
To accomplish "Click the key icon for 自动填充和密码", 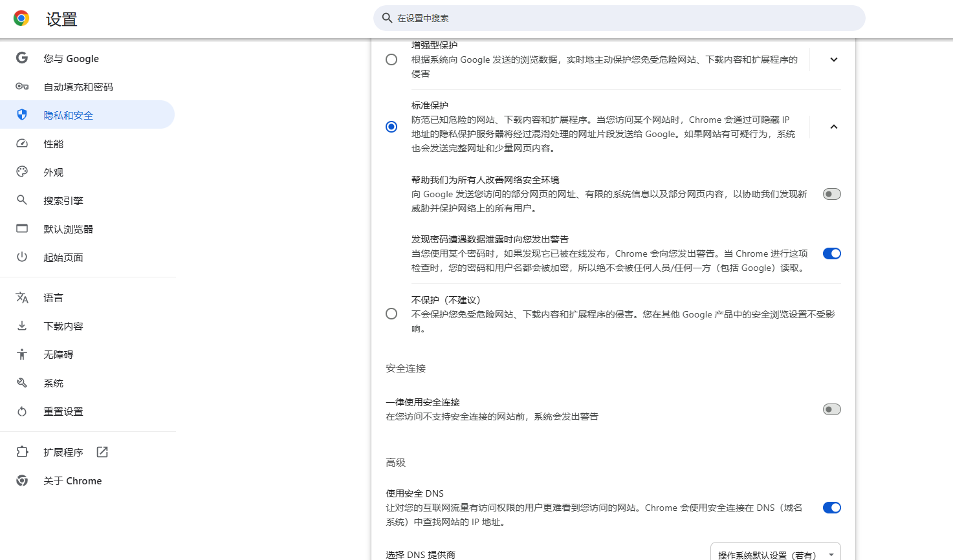I will click(x=22, y=87).
